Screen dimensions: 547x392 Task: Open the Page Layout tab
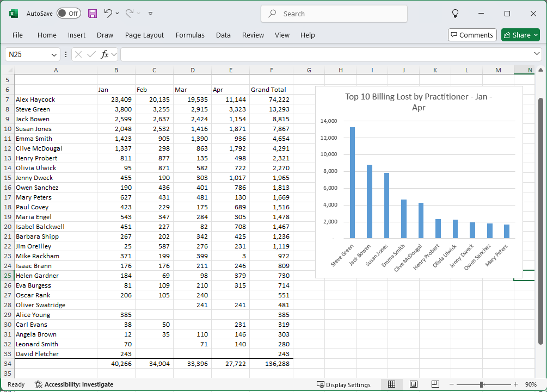coord(144,35)
